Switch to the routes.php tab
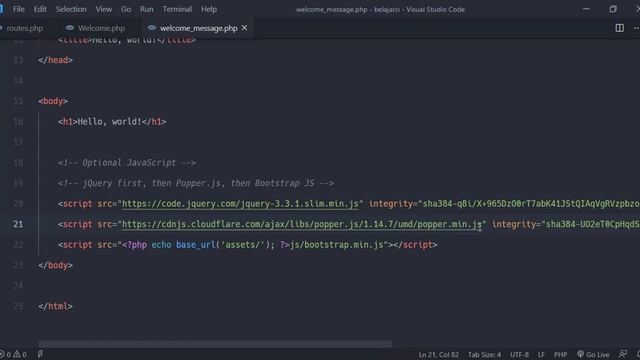 pos(24,28)
